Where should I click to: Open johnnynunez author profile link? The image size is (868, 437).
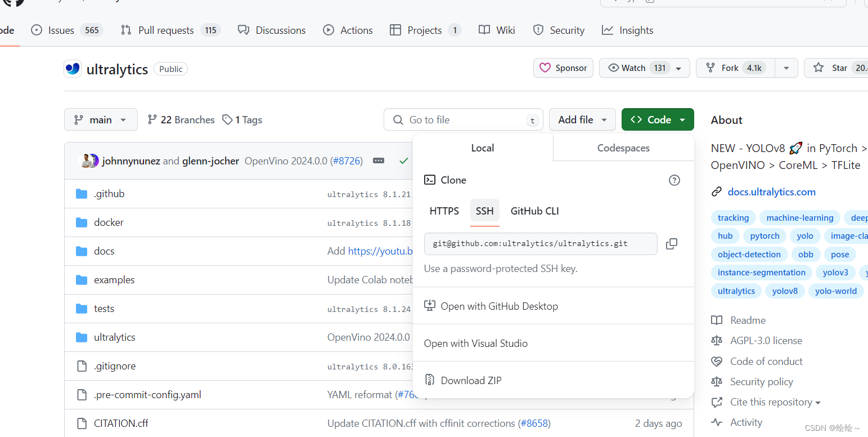pyautogui.click(x=131, y=161)
